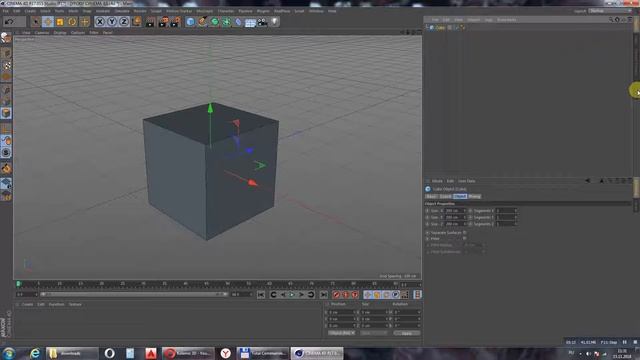This screenshot has width=640, height=360.
Task: Click the Size Y value field
Action: [x=455, y=217]
